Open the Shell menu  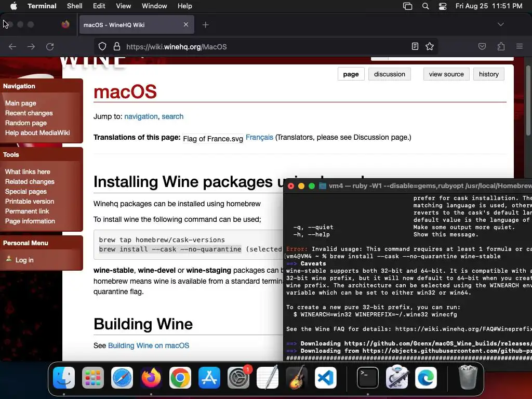[75, 6]
